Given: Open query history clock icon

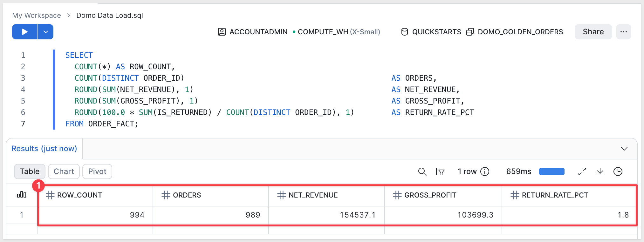Looking at the screenshot, I should [618, 172].
